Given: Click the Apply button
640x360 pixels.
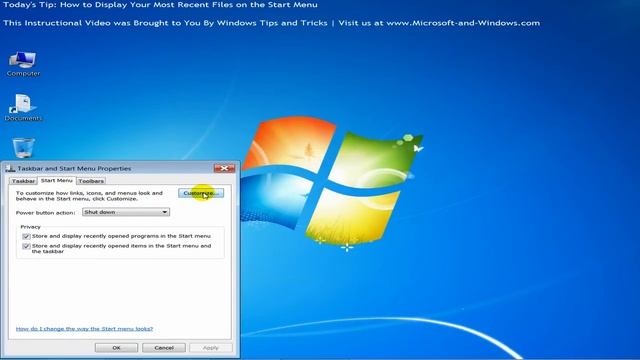Looking at the screenshot, I should click(x=211, y=348).
